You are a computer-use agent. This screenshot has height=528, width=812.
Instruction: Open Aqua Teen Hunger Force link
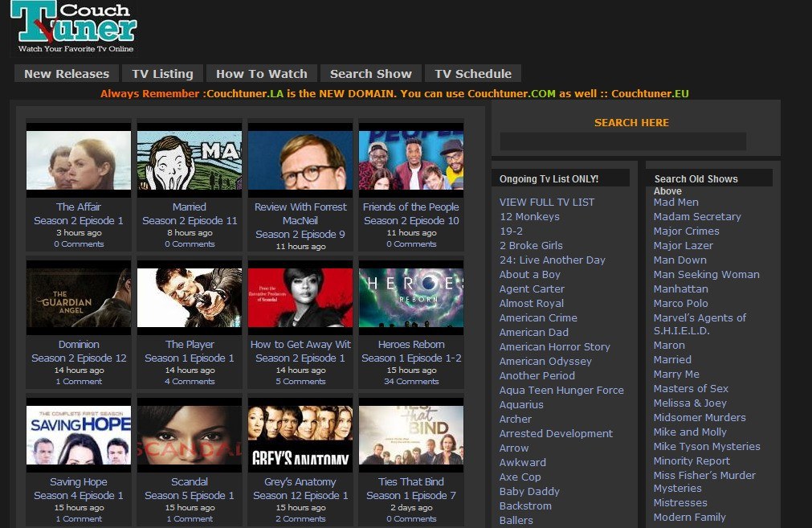(x=561, y=390)
